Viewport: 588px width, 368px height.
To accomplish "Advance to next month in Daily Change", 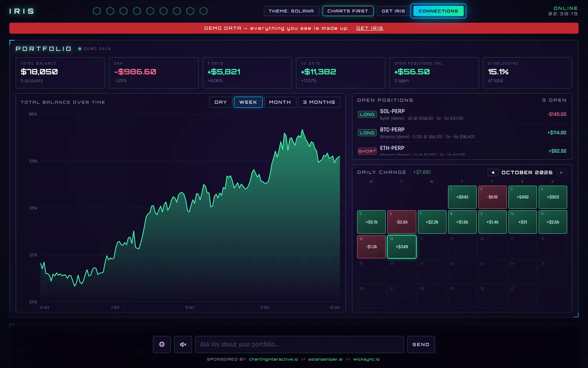I will click(562, 172).
